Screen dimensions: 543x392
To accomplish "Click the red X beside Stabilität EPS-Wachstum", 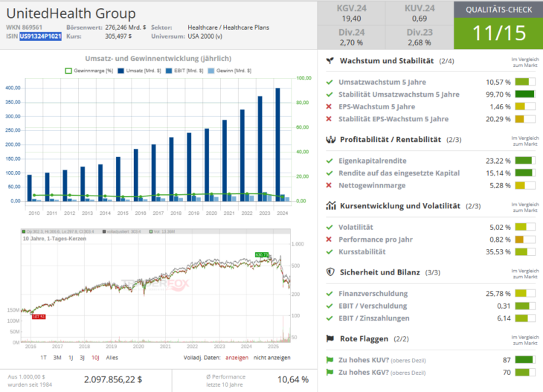I will pyautogui.click(x=329, y=119).
